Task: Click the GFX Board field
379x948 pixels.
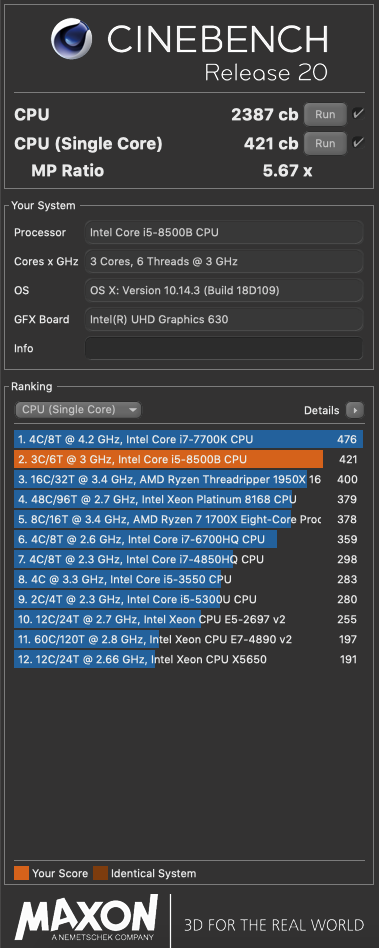Action: pos(224,319)
